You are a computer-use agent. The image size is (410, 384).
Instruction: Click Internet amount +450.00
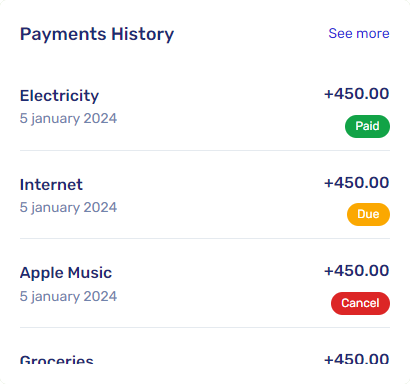tap(356, 183)
